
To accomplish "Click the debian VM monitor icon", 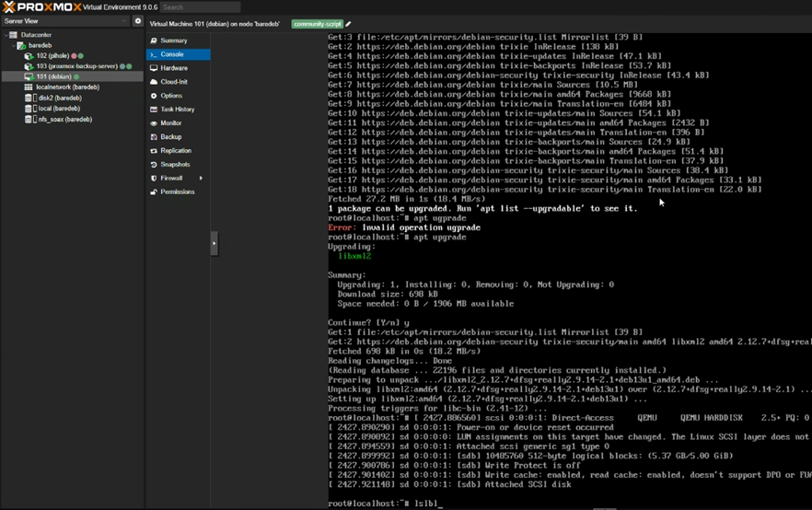I will tap(29, 76).
